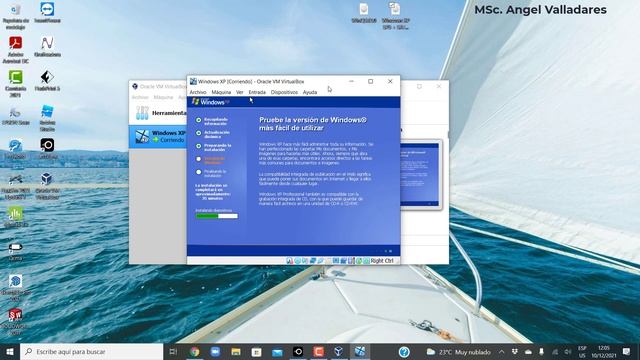Screen dimensions: 640x360
Task: Click the hard disk activity status icon
Action: (289, 261)
